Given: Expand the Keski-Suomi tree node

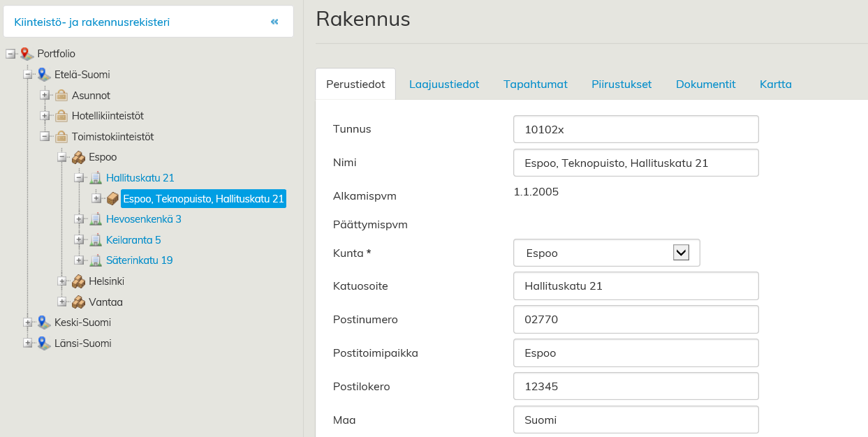Looking at the screenshot, I should pos(27,323).
